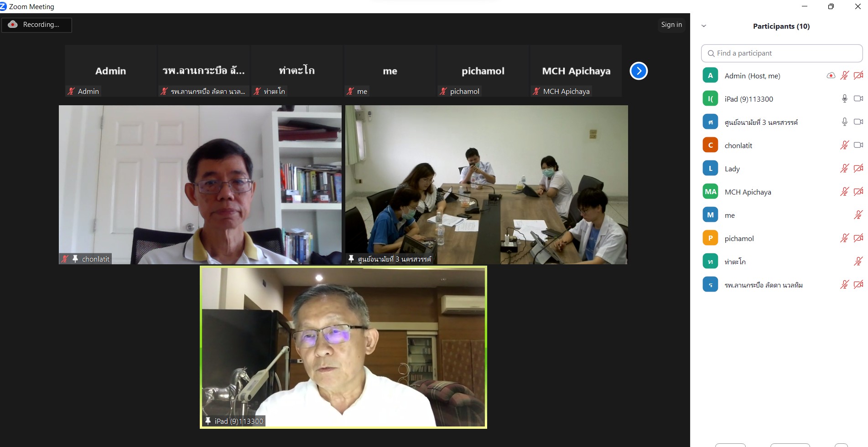
Task: Select Admin avatar in participants list
Action: point(710,76)
